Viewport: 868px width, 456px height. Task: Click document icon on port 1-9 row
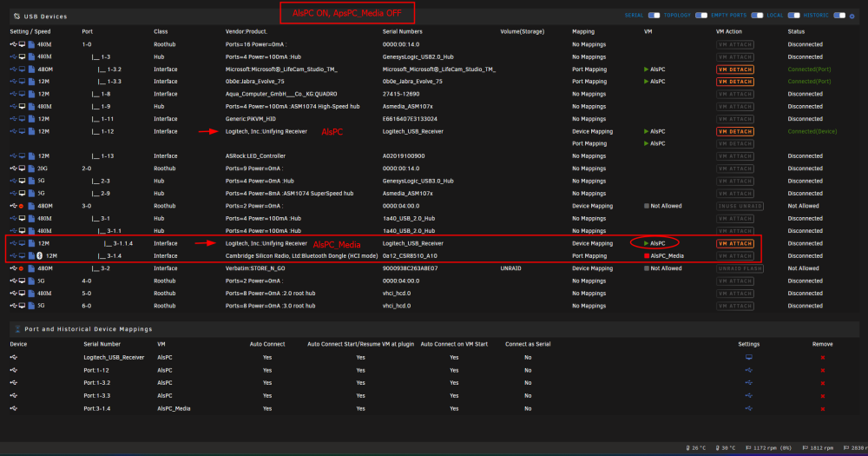click(31, 106)
